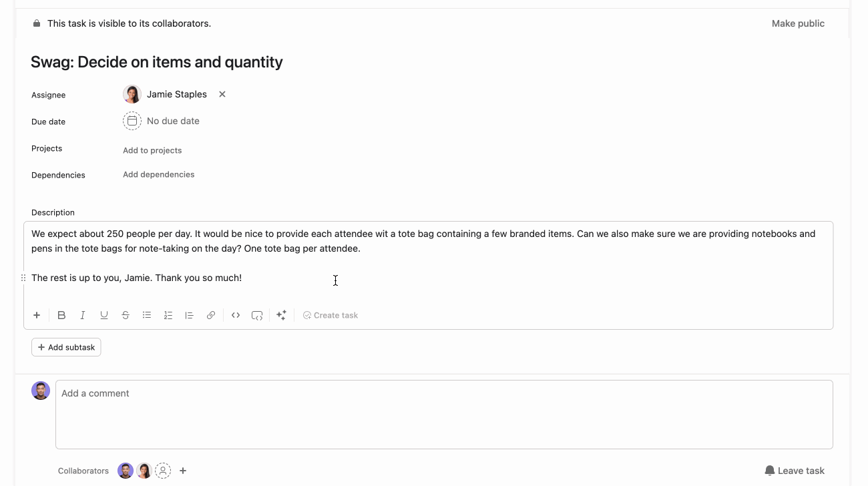Toggle bold formatting in description toolbar
The width and height of the screenshot is (868, 486).
point(61,315)
